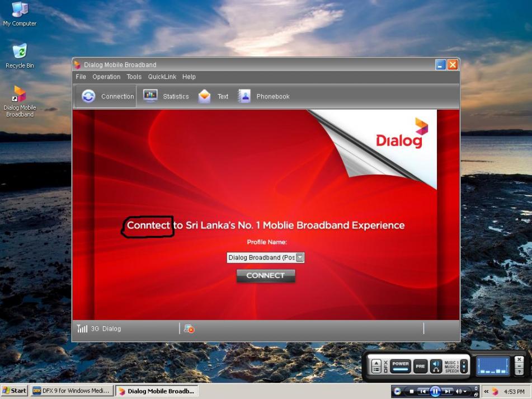The height and width of the screenshot is (399, 532).
Task: Minimize the DFX widget
Action: pyautogui.click(x=519, y=366)
